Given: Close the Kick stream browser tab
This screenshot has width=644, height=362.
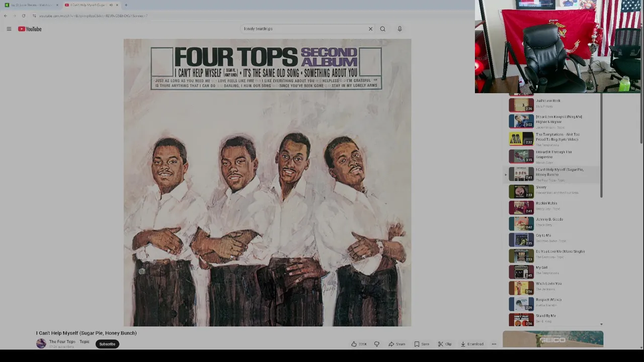Looking at the screenshot, I should pyautogui.click(x=57, y=5).
